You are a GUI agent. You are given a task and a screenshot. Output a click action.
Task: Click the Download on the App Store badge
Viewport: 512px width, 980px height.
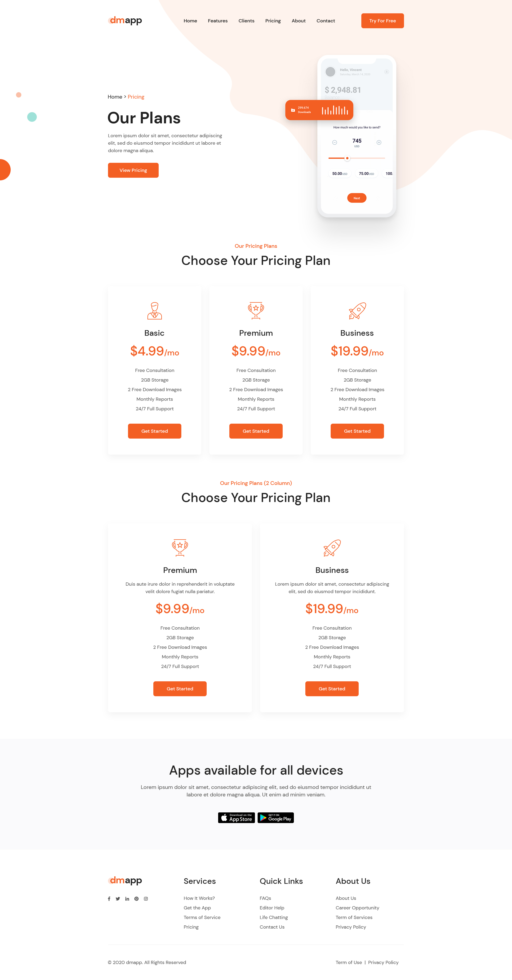click(236, 817)
